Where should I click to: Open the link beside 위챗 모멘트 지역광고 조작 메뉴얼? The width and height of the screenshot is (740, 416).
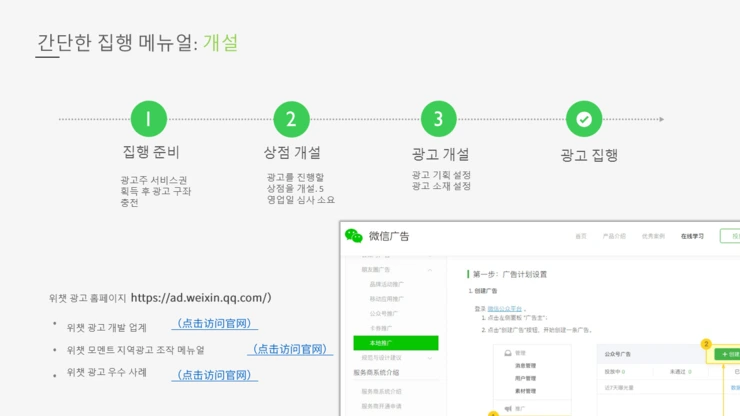coord(290,349)
